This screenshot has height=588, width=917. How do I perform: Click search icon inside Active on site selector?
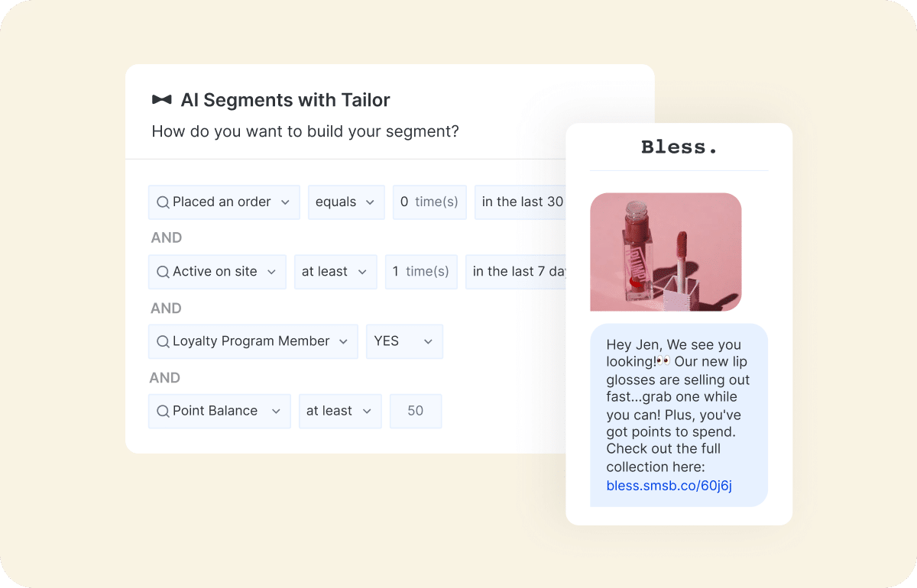(x=162, y=272)
